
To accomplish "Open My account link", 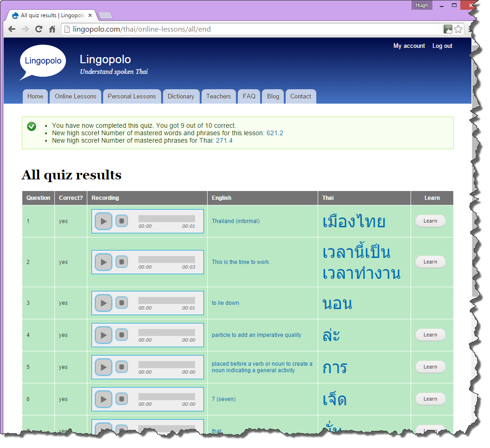I will pyautogui.click(x=409, y=46).
